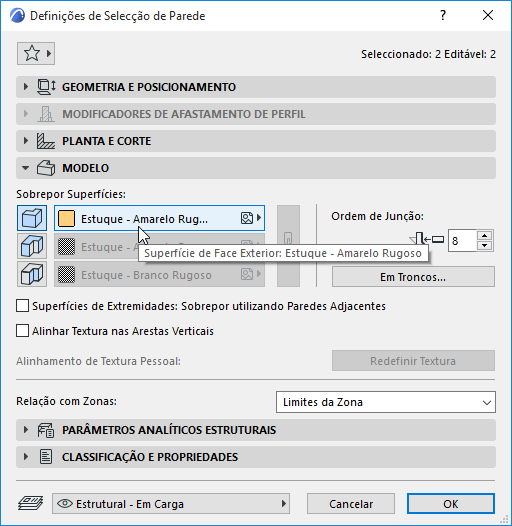Expand the Geometria e Posicionamento panel
This screenshot has width=512, height=526.
pos(256,87)
